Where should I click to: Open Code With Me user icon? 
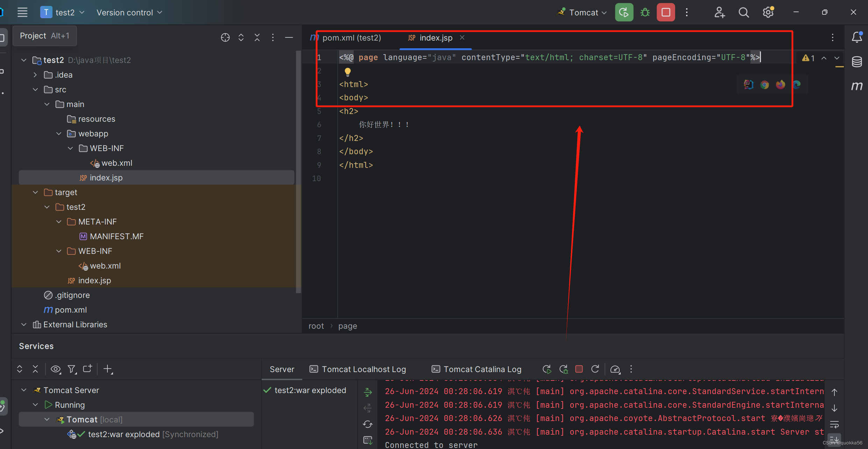pyautogui.click(x=719, y=12)
